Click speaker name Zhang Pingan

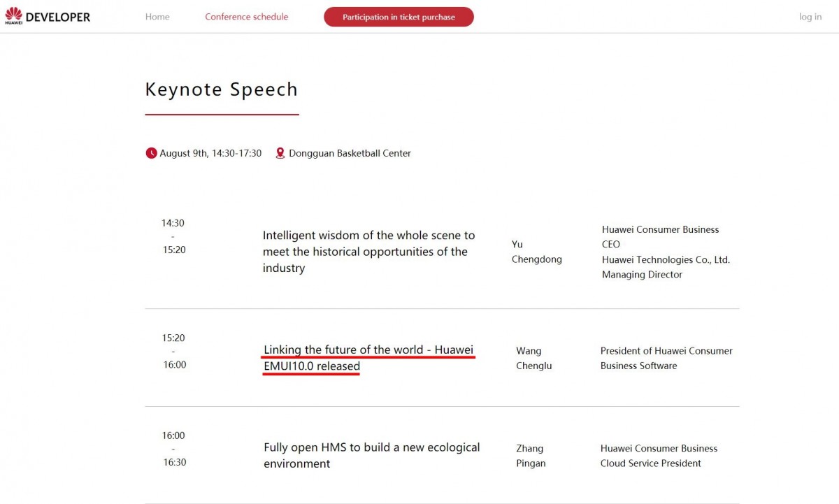530,456
